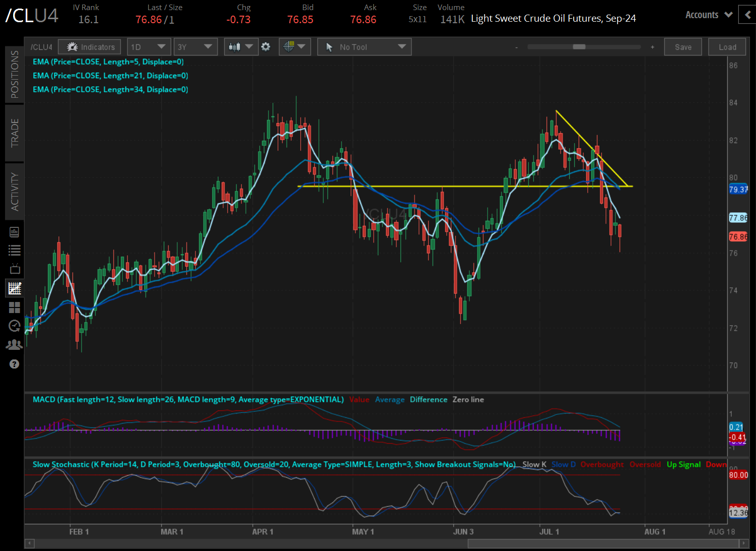Switch to the TRADE tab
The width and height of the screenshot is (756, 551).
[x=14, y=133]
